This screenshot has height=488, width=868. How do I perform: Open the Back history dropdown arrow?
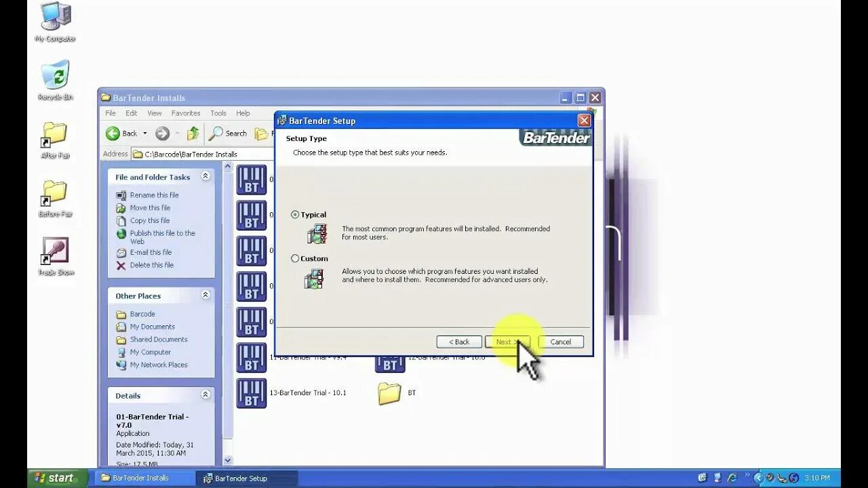click(x=144, y=134)
